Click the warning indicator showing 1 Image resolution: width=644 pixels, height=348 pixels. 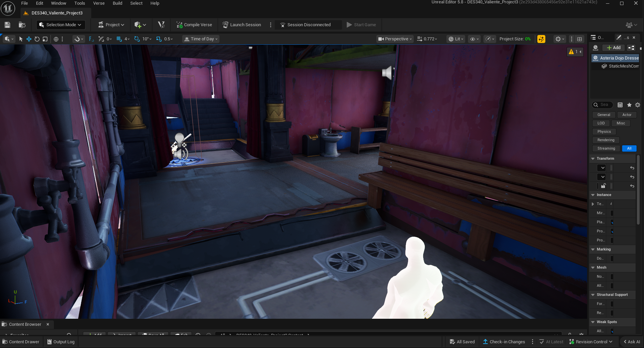pyautogui.click(x=575, y=52)
